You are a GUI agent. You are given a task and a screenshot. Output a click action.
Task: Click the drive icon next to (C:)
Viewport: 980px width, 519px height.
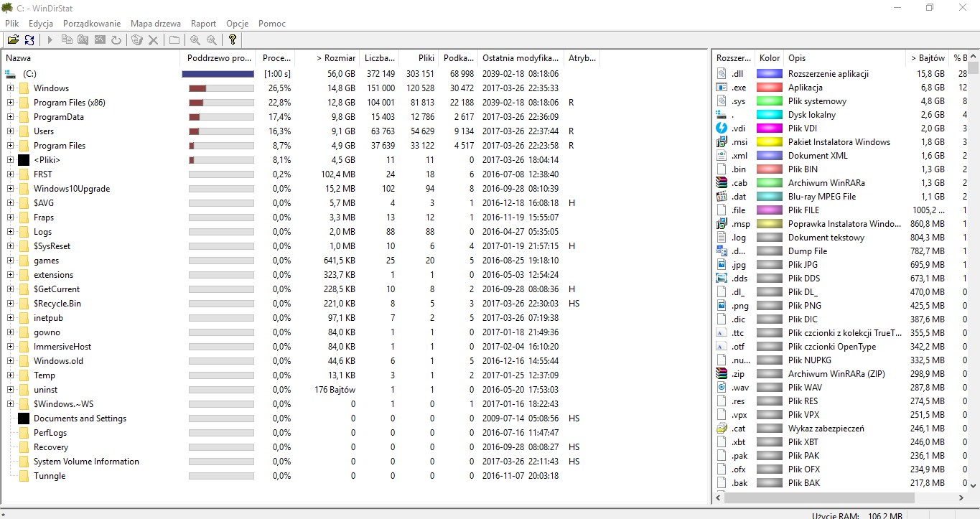coord(10,74)
